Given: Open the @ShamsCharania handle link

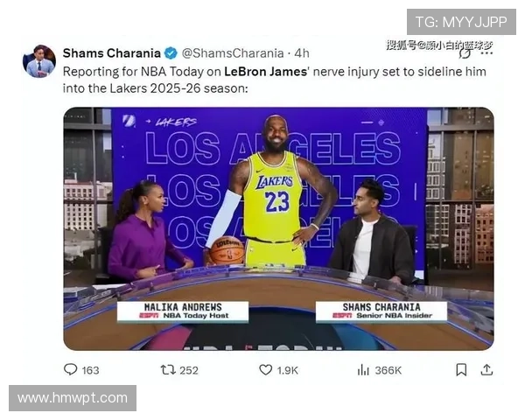Looking at the screenshot, I should pyautogui.click(x=233, y=53).
